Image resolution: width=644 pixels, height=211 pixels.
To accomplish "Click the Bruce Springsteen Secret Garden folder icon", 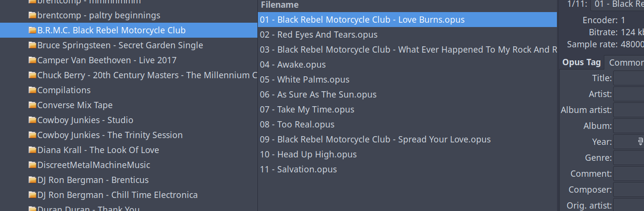I will coord(32,45).
